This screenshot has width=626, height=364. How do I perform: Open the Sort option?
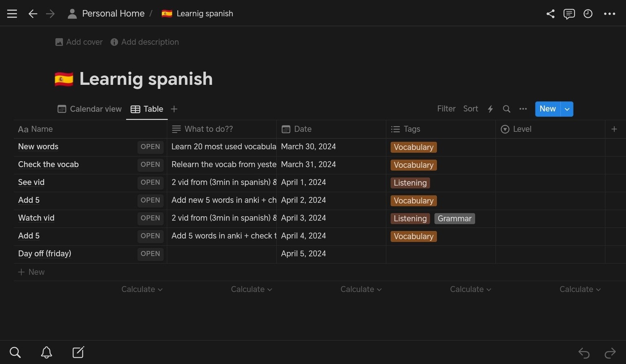point(470,109)
